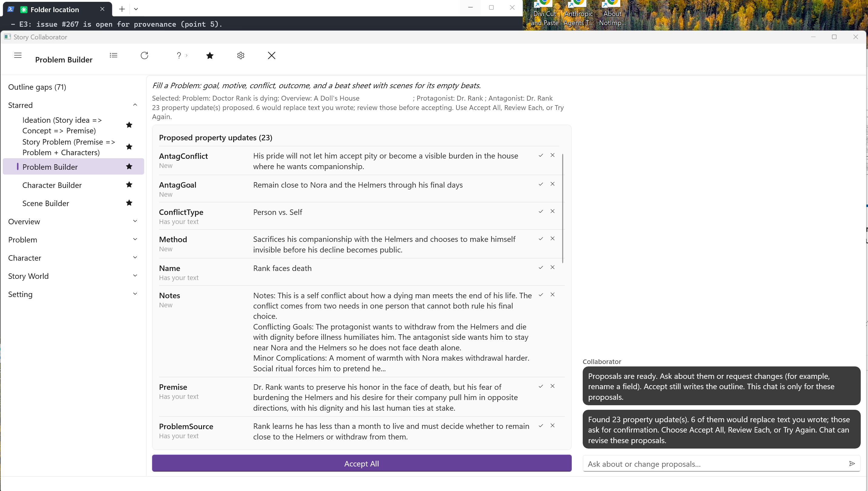Collapse the Starred section

coord(135,105)
